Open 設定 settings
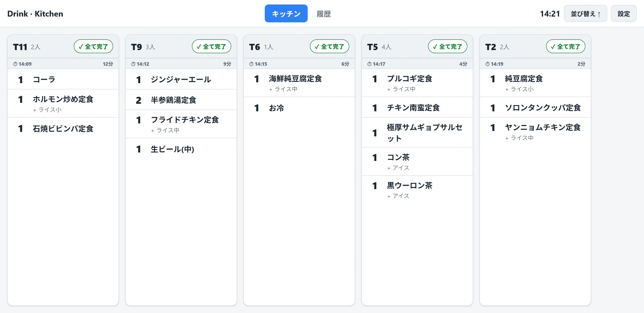The image size is (644, 313). 623,13
